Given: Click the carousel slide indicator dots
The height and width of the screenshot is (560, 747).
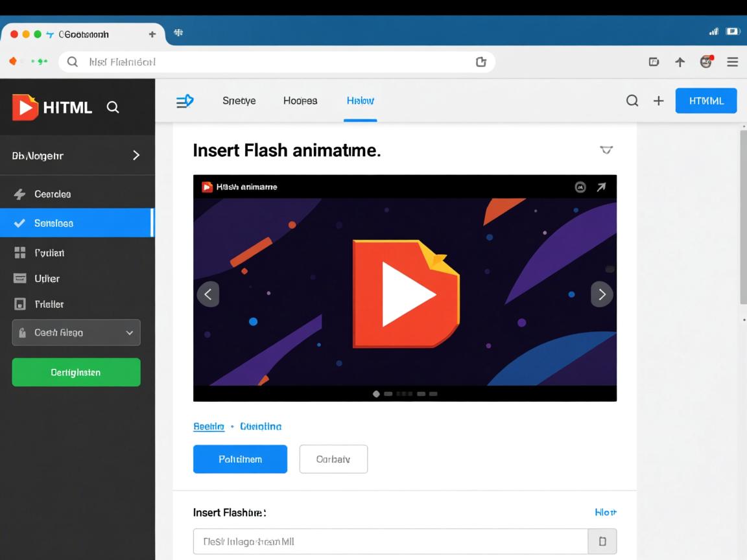Looking at the screenshot, I should 405,393.
